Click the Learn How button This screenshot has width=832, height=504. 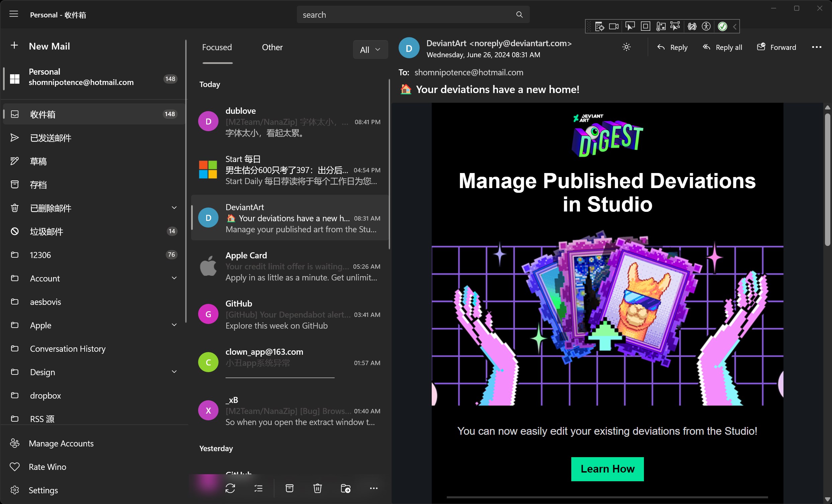tap(607, 469)
